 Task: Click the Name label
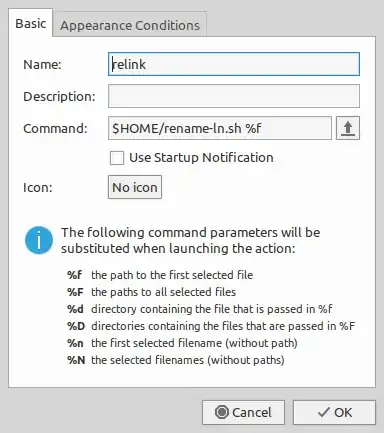pyautogui.click(x=42, y=64)
